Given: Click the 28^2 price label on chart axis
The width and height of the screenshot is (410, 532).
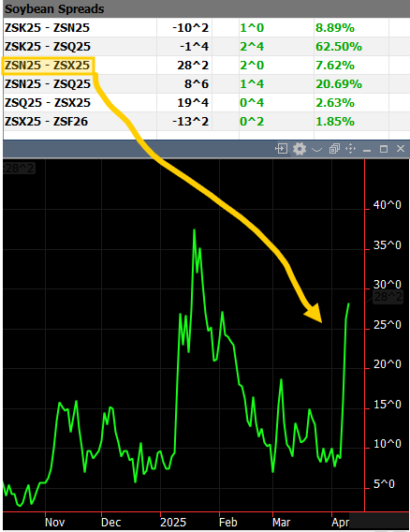Looking at the screenshot, I should pyautogui.click(x=388, y=297).
